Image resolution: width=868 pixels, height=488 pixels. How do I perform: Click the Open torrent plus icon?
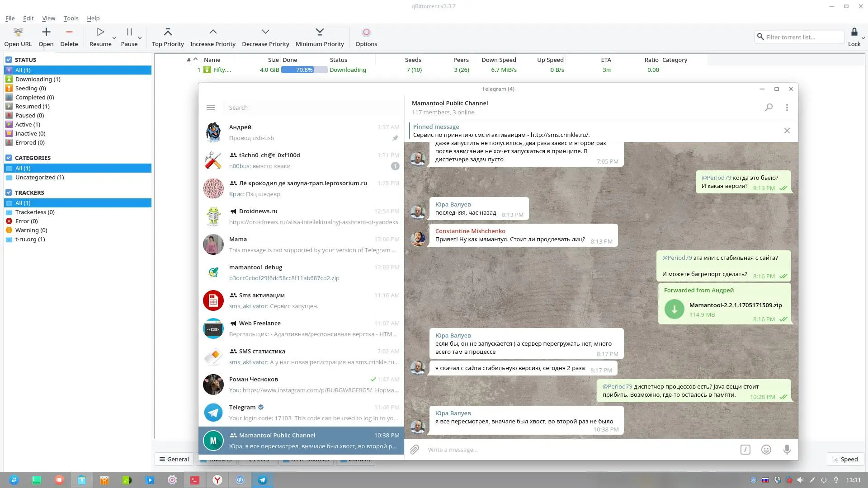click(x=46, y=32)
